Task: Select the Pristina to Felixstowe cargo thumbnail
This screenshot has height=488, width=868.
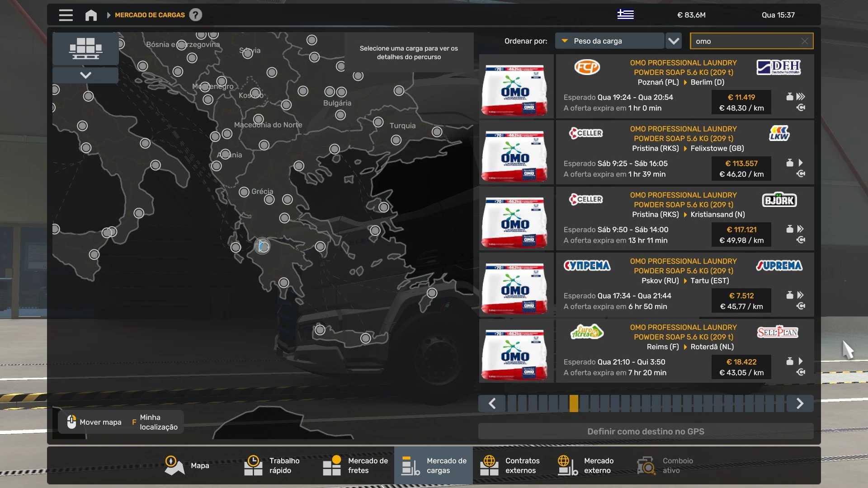Action: pyautogui.click(x=516, y=153)
